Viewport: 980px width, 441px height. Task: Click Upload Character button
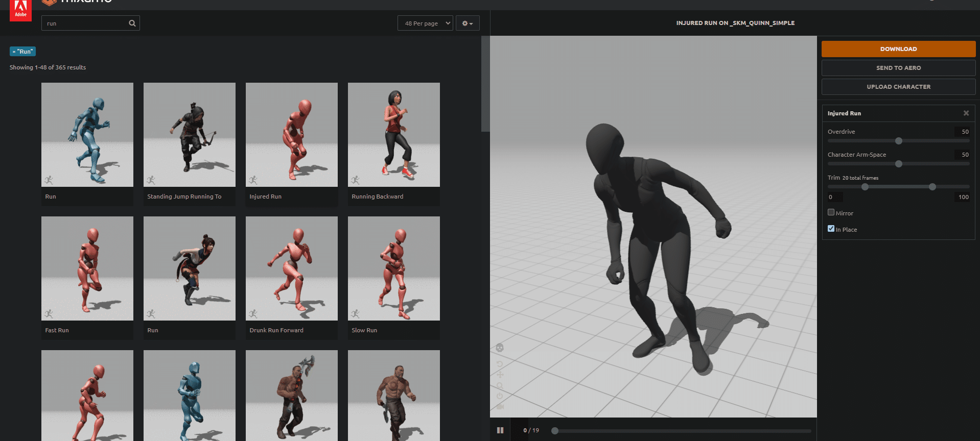[x=898, y=87]
